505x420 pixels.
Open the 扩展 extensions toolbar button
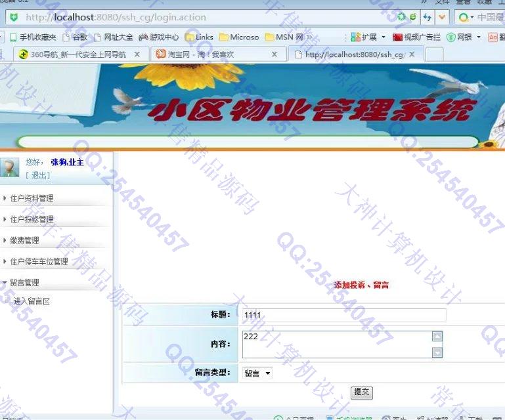tap(368, 37)
